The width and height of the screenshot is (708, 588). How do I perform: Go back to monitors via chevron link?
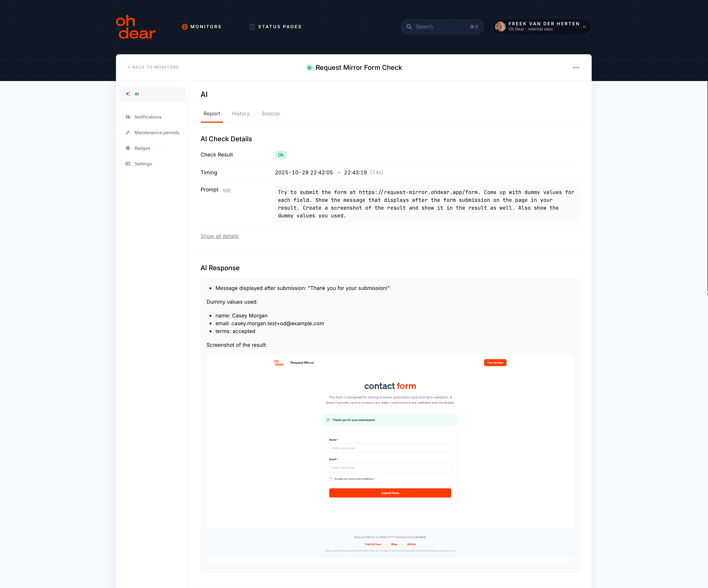click(153, 67)
